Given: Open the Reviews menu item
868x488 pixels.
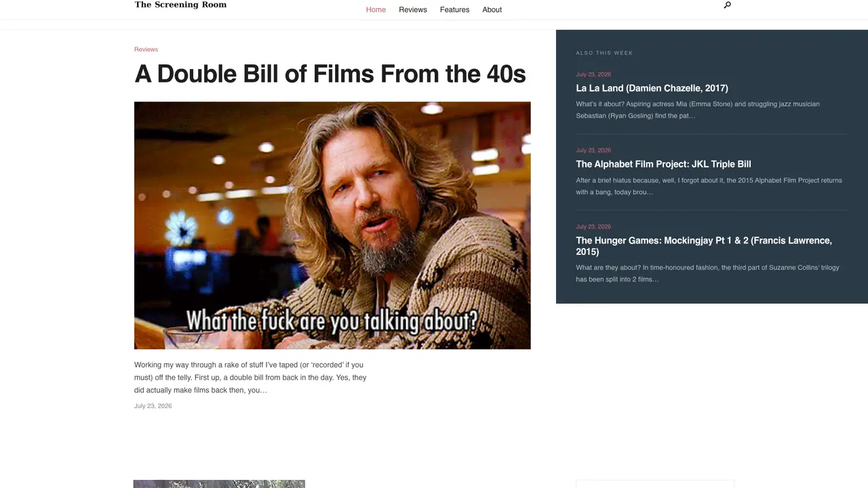Looking at the screenshot, I should pos(413,9).
